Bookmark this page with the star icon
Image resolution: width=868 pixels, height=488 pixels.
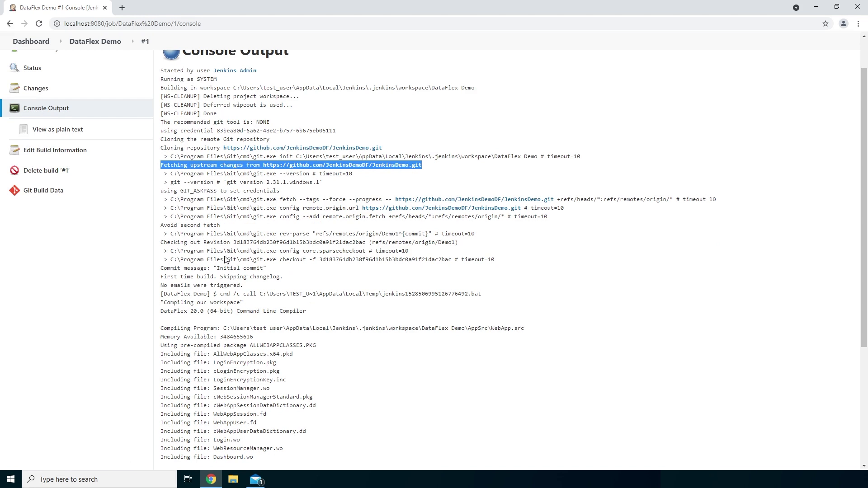[826, 23]
